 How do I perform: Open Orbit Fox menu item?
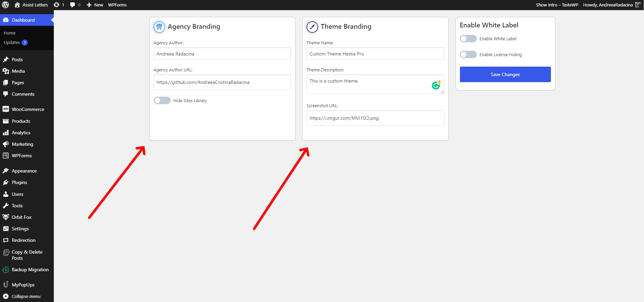point(21,217)
